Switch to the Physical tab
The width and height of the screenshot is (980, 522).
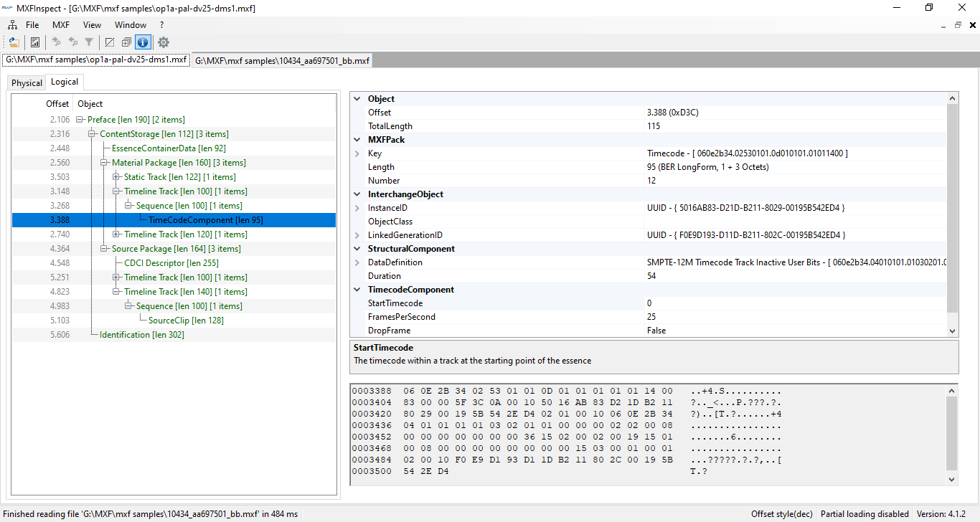pos(27,83)
